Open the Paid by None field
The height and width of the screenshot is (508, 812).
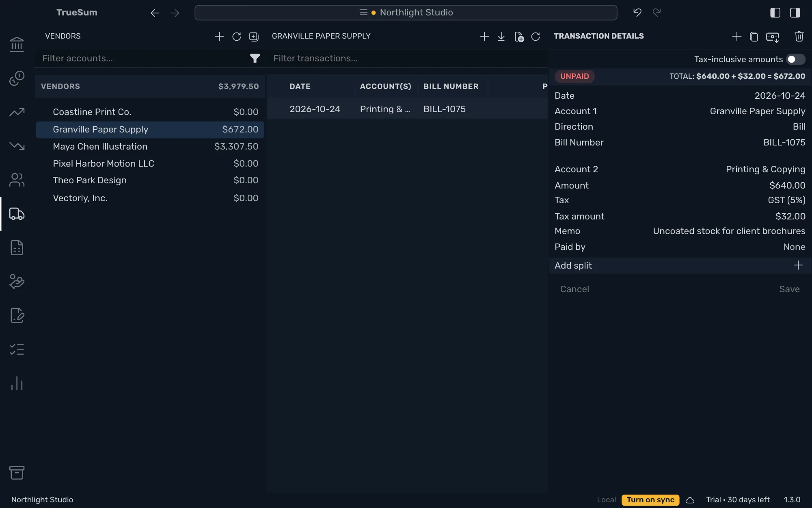680,247
